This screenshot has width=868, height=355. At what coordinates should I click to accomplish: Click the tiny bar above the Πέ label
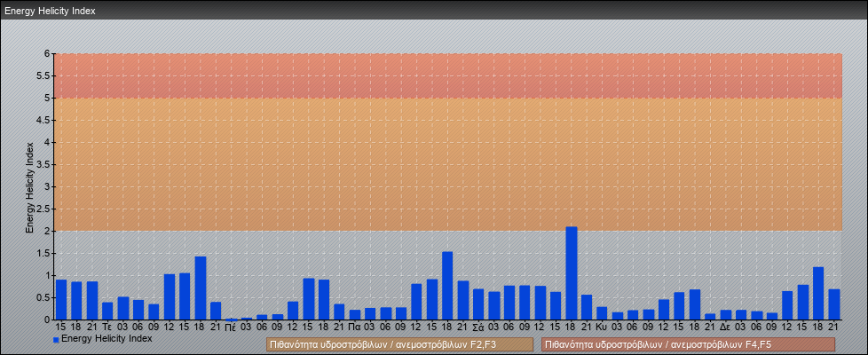tap(232, 319)
